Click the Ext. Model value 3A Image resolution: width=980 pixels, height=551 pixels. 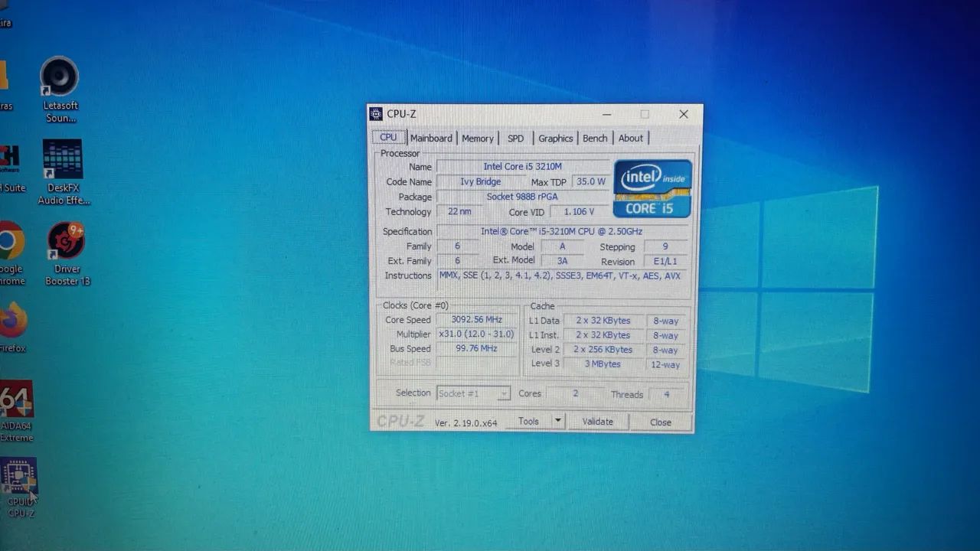562,261
